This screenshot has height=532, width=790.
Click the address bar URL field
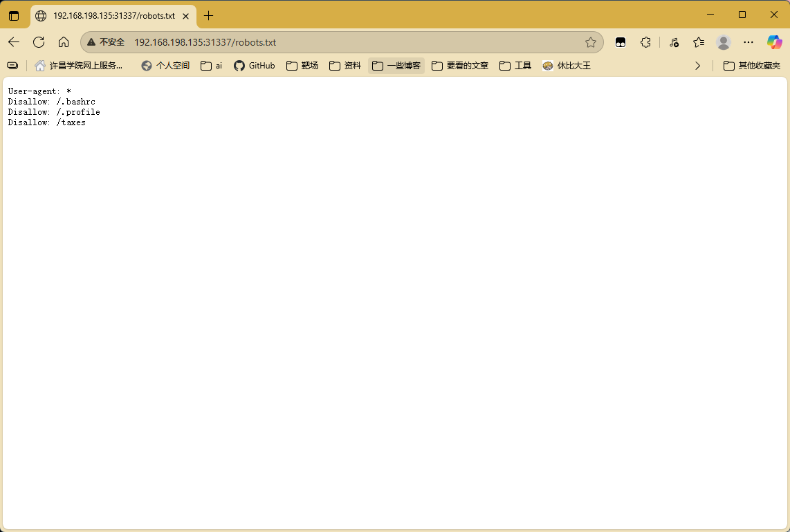pos(346,42)
